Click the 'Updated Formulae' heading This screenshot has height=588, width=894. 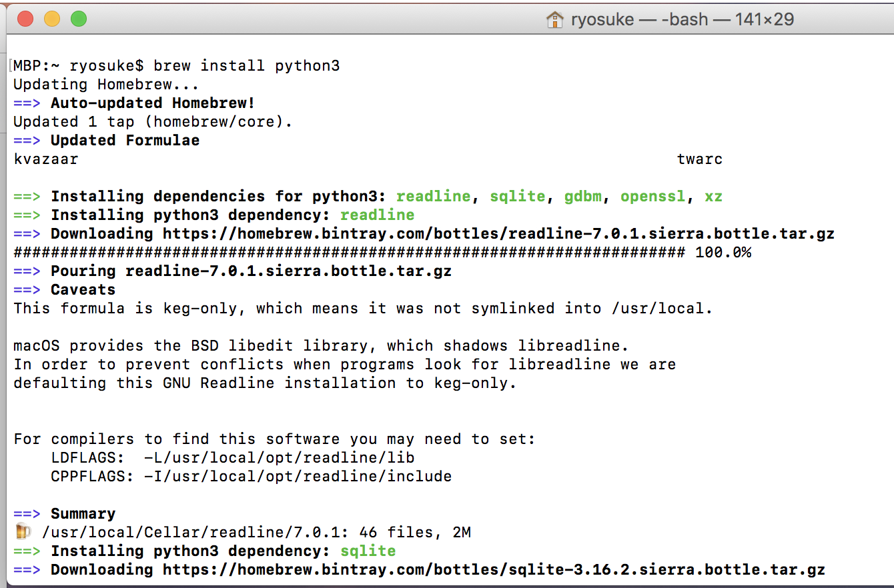(x=125, y=141)
